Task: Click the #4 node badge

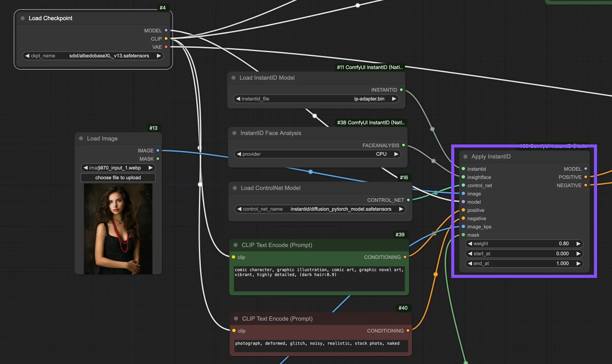Action: click(163, 8)
